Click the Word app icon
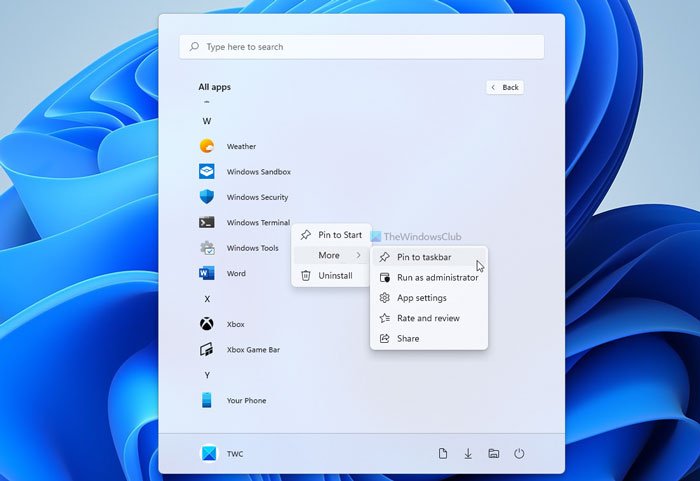The width and height of the screenshot is (700, 481). click(x=207, y=273)
